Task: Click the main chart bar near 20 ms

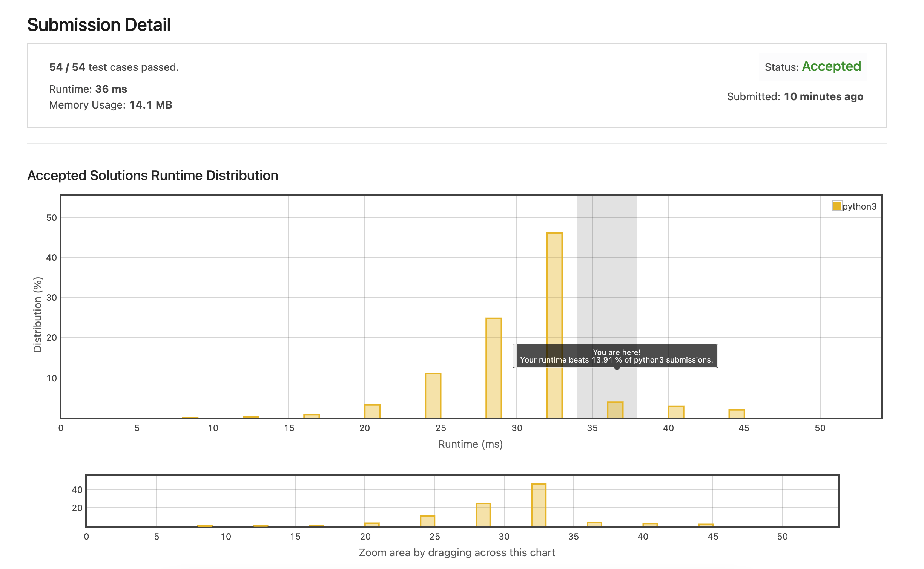Action: (372, 411)
